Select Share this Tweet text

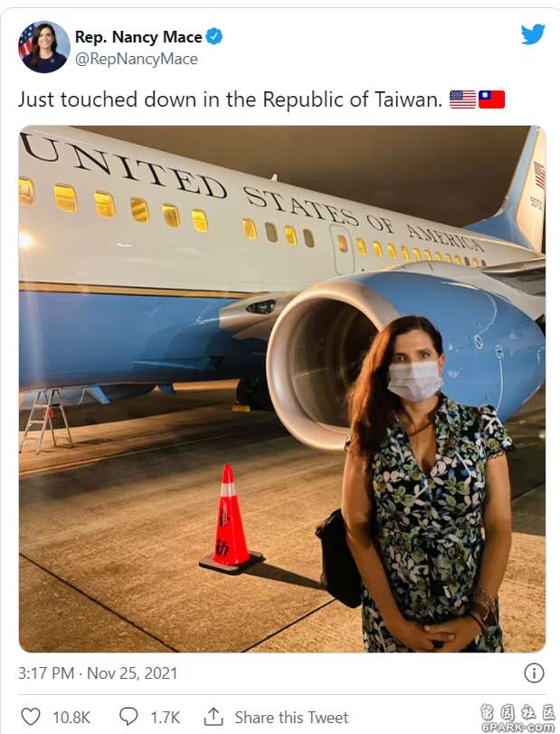click(291, 717)
